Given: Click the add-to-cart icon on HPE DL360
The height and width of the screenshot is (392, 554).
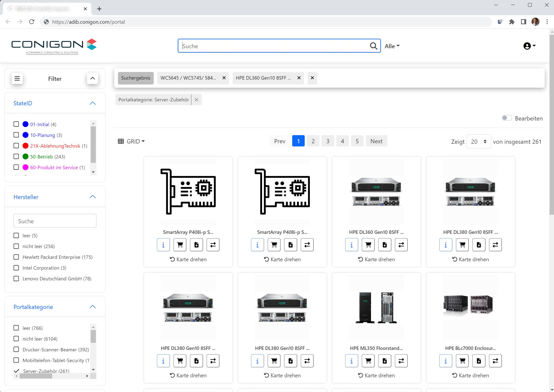Looking at the screenshot, I should click(x=368, y=245).
